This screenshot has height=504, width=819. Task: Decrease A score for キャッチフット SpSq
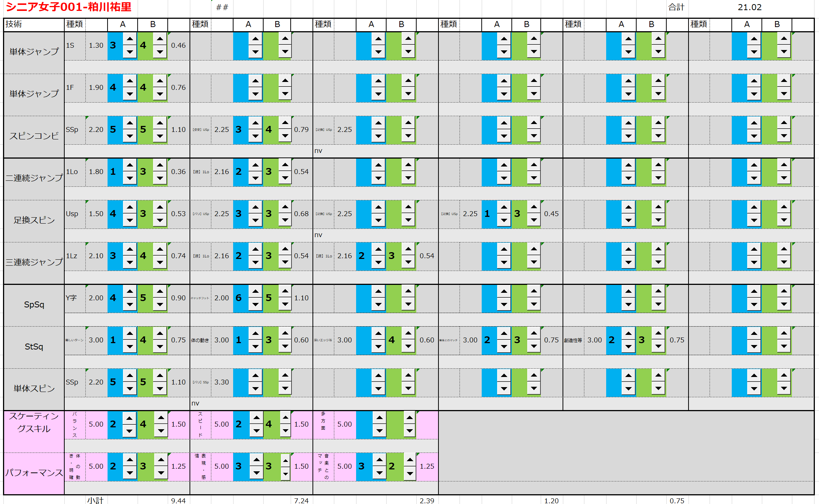click(255, 304)
